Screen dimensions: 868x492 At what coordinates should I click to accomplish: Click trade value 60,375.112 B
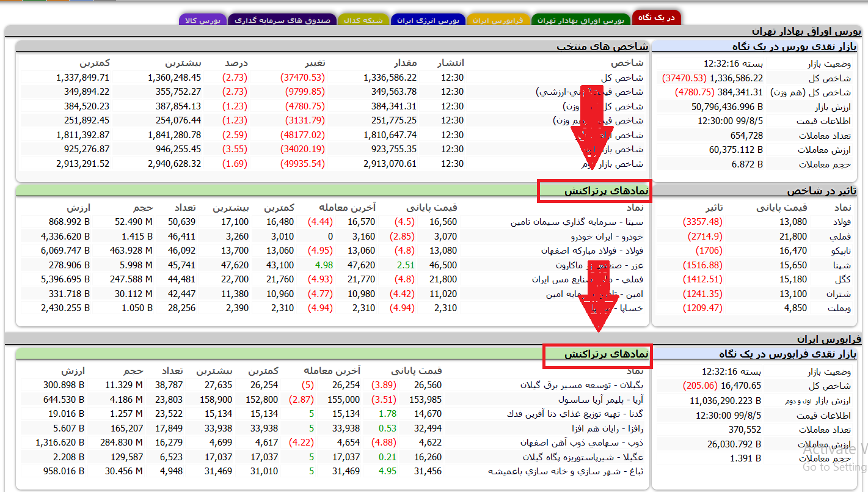coord(736,150)
